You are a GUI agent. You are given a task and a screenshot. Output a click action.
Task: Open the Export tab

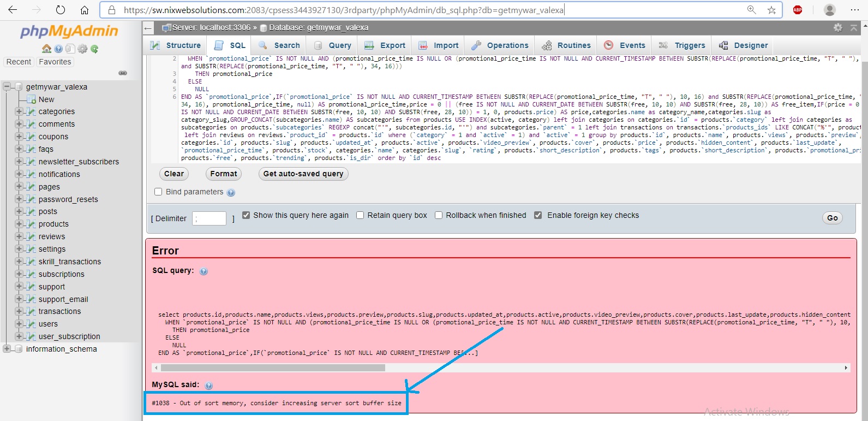[x=385, y=45]
